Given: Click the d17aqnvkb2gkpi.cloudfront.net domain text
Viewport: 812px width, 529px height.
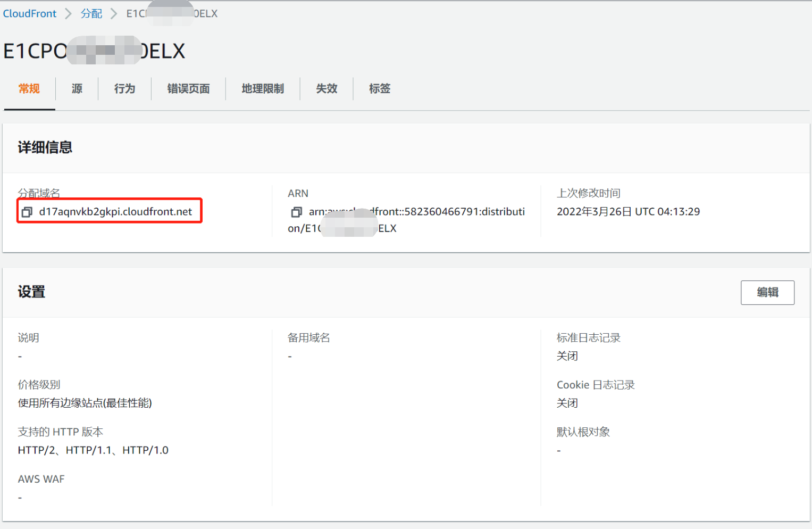Looking at the screenshot, I should (115, 212).
